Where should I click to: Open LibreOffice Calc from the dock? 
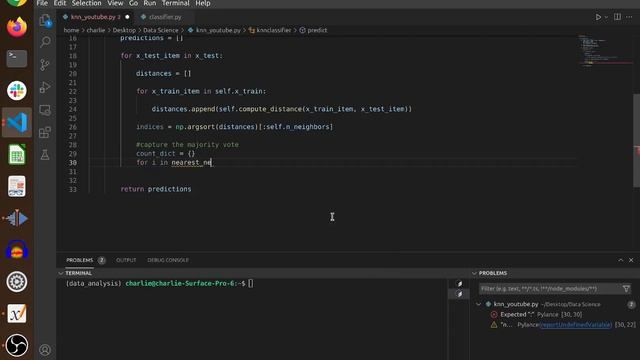click(17, 154)
